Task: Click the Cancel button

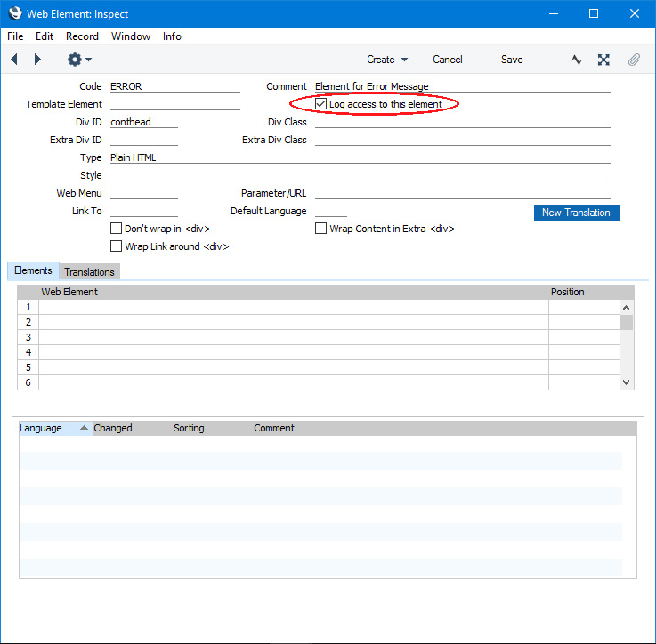Action: pos(447,60)
